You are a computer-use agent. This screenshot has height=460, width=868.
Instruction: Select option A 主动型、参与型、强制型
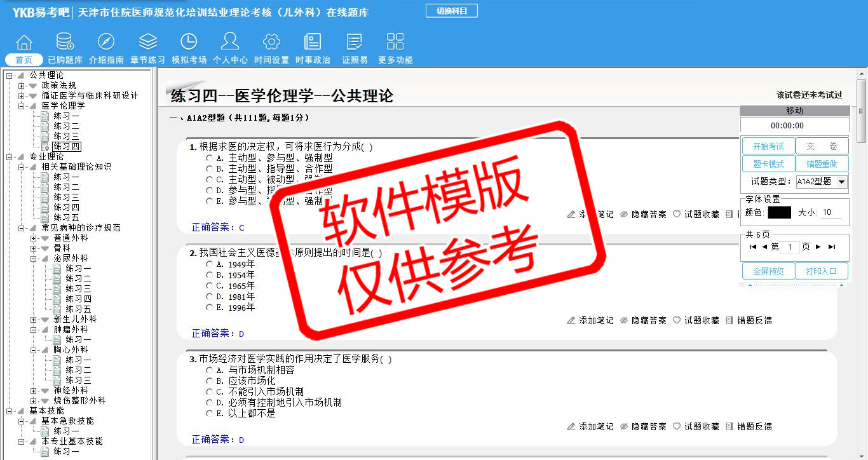(x=209, y=158)
